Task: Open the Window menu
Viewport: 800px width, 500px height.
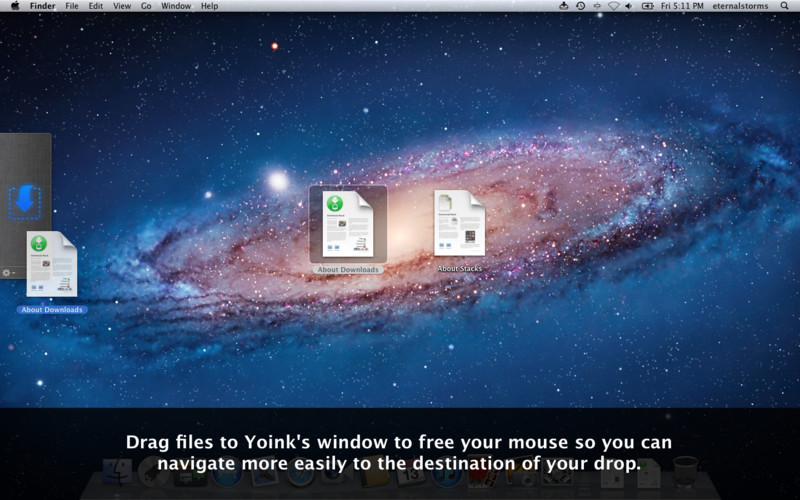Action: pos(176,6)
